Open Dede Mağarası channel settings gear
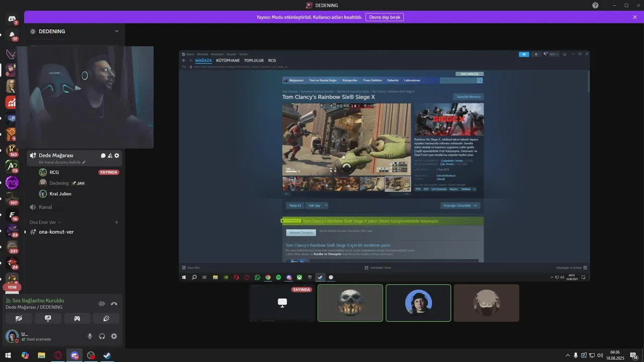The height and width of the screenshot is (362, 644). click(x=117, y=156)
